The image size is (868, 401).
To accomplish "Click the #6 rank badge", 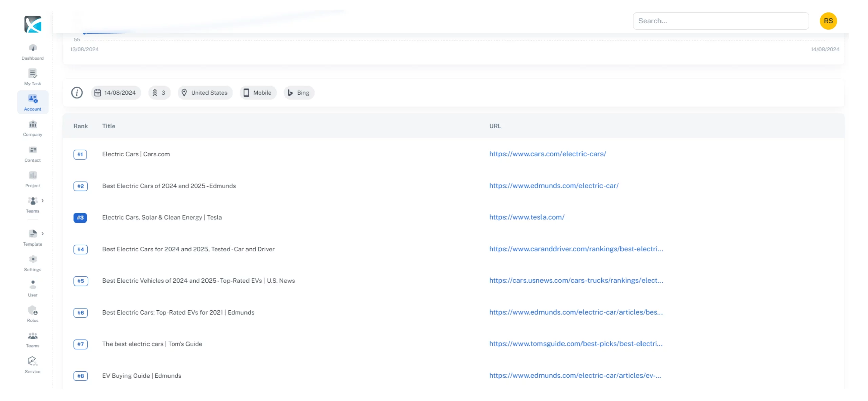I will click(80, 313).
